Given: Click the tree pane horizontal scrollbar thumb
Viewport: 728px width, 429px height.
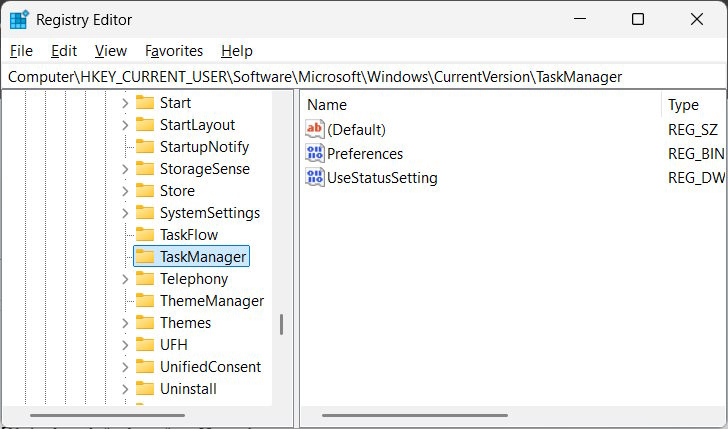Looking at the screenshot, I should [107, 416].
